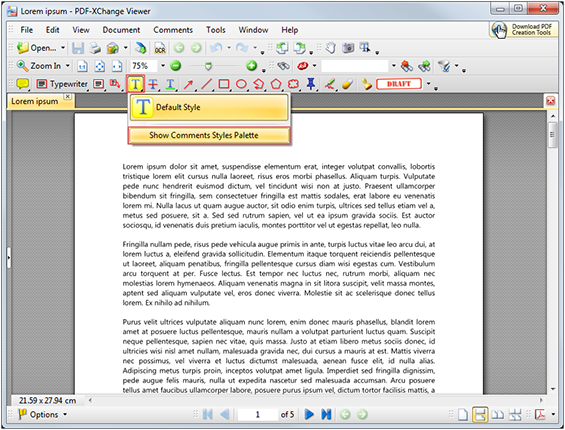The image size is (565, 430).
Task: Click the Find binoculars icon
Action: click(x=284, y=66)
